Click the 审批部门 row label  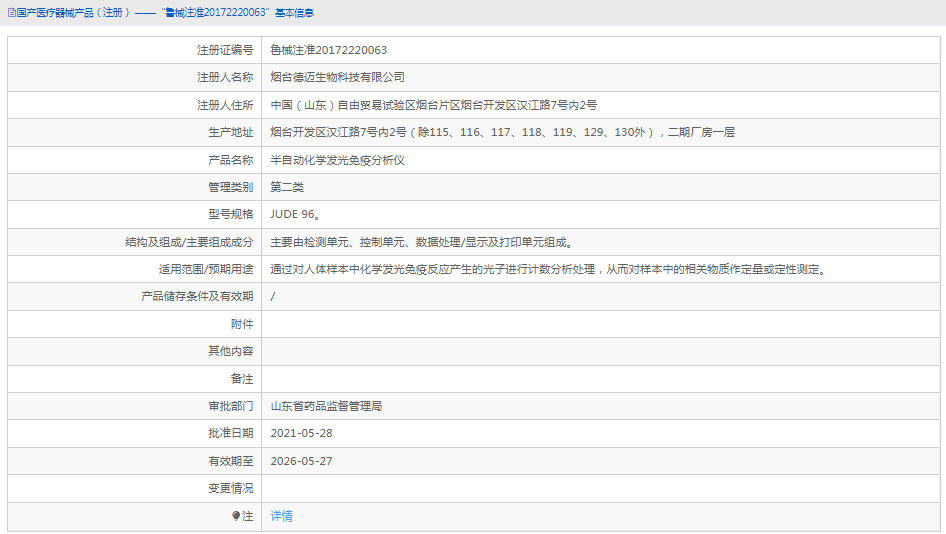click(x=230, y=406)
